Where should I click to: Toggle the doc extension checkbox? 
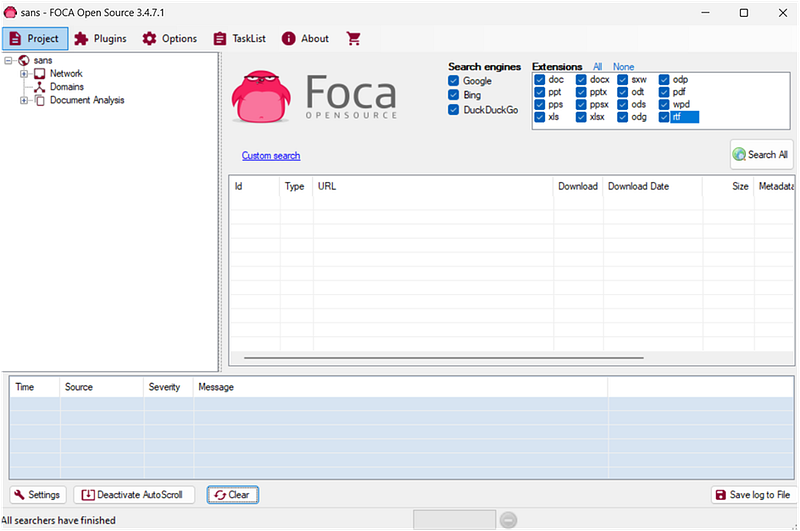pyautogui.click(x=540, y=80)
